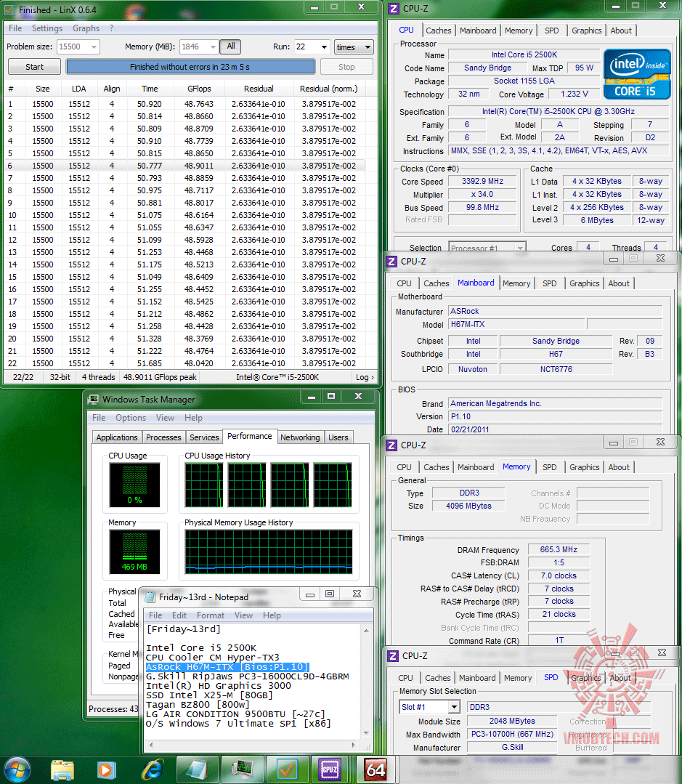This screenshot has width=682, height=784.
Task: Open Applications tab in Task Manager
Action: pos(117,437)
